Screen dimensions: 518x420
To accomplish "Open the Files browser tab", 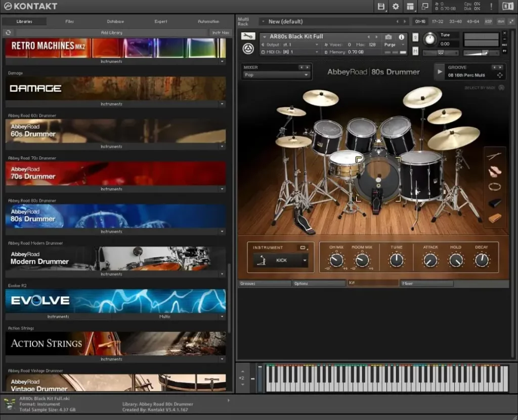I will coord(69,21).
